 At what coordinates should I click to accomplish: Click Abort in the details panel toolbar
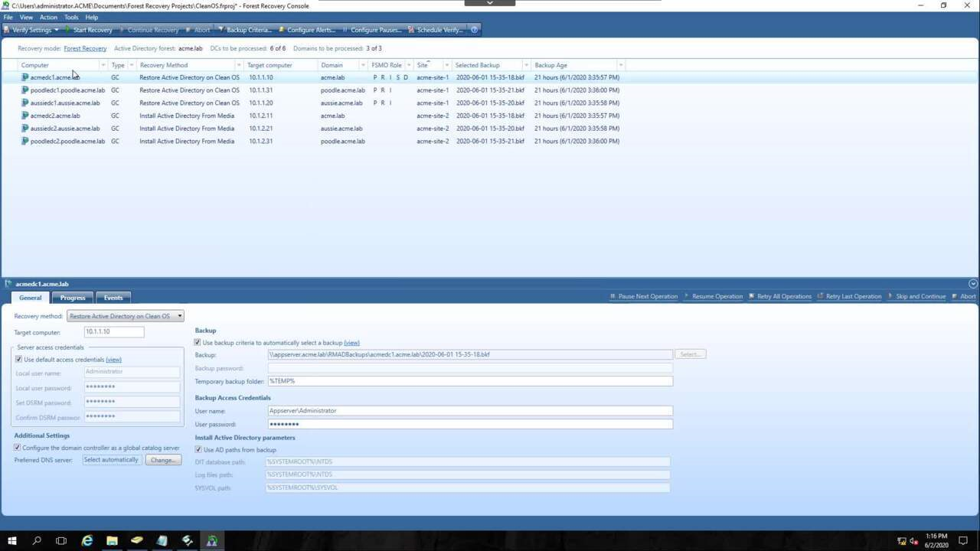(964, 296)
